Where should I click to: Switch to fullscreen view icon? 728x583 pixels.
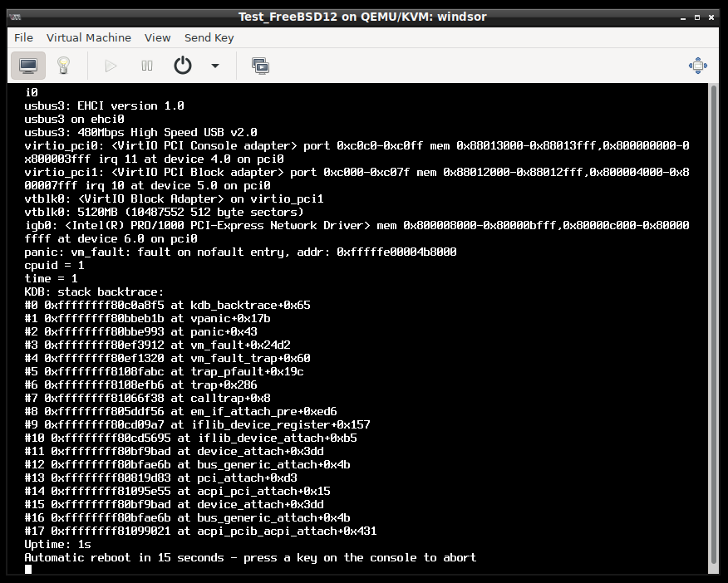[x=698, y=66]
